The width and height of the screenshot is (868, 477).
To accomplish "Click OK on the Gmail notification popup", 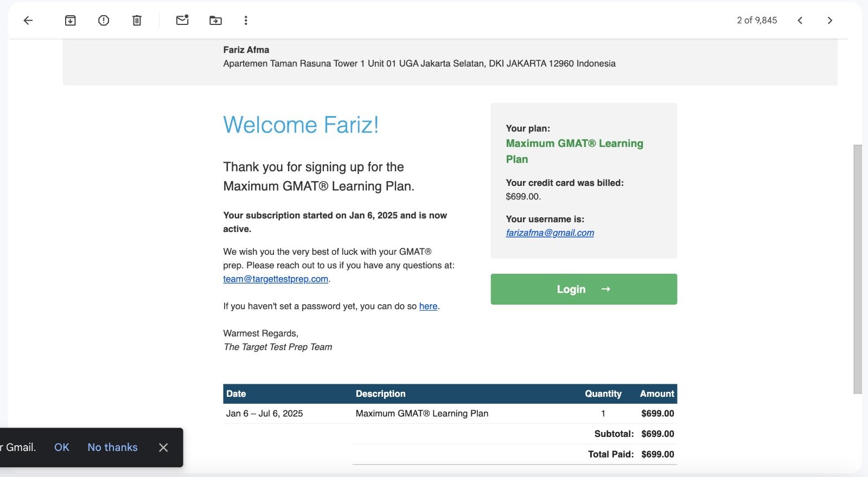I will click(62, 447).
